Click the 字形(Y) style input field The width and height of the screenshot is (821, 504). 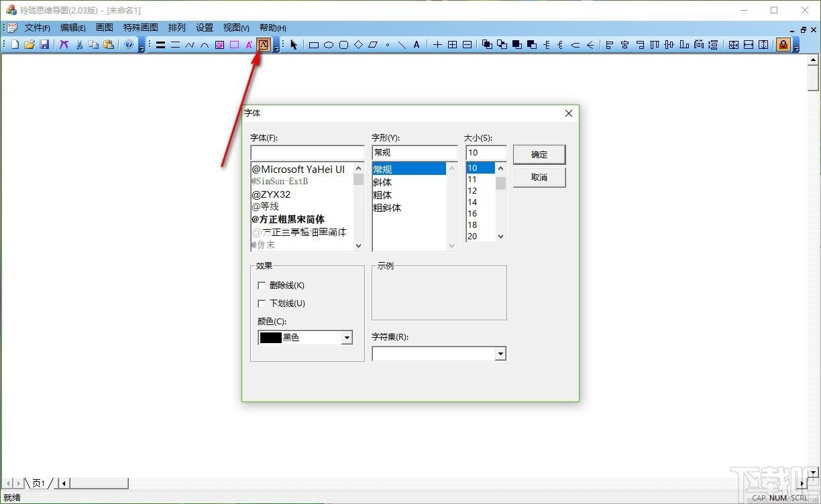tap(415, 153)
